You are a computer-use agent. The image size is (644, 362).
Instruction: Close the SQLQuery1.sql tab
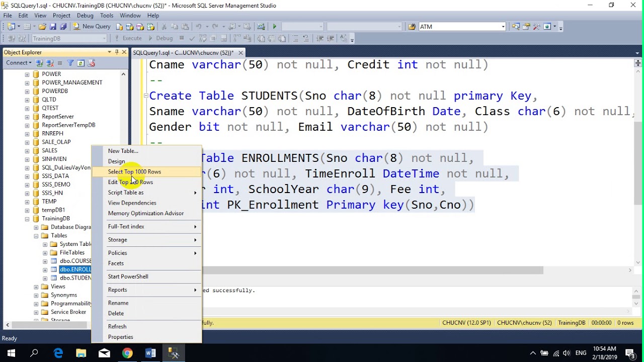[240, 53]
